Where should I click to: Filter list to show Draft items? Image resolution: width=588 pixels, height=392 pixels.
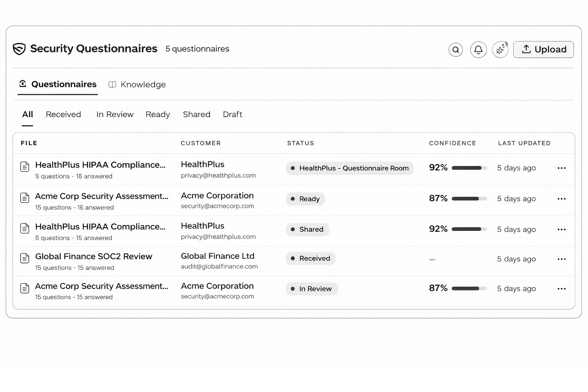232,114
